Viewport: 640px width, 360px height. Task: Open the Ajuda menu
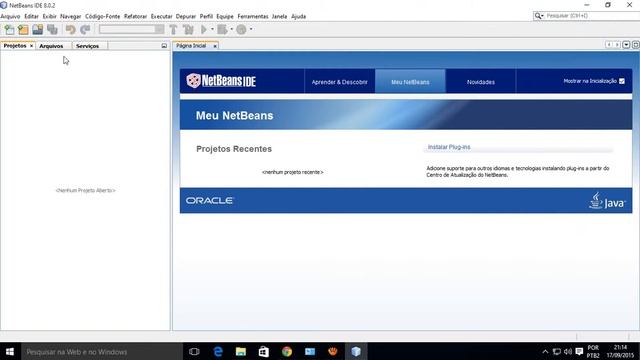coord(298,16)
